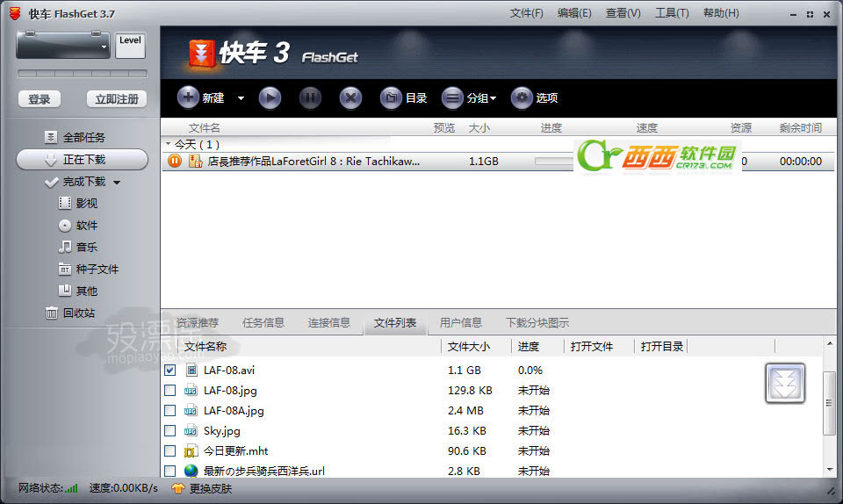This screenshot has height=504, width=843.
Task: Click the 立即注册 register button
Action: point(117,99)
